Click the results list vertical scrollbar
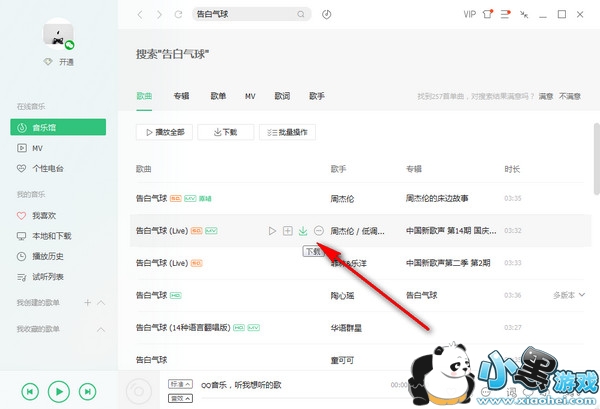This screenshot has height=409, width=600. coord(596,159)
